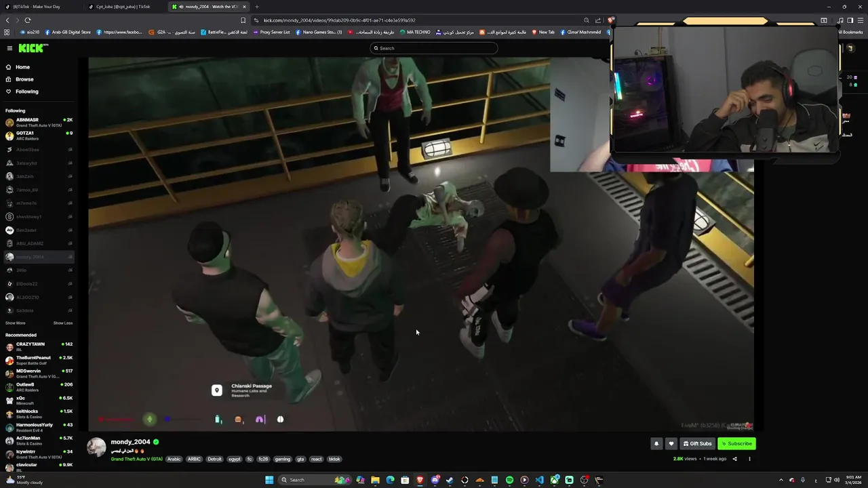The height and width of the screenshot is (488, 868).
Task: Open Brave browser from taskbar
Action: 420,480
